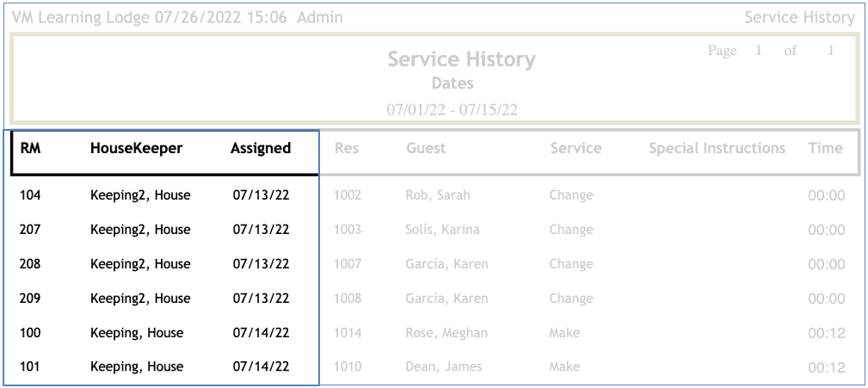
Task: Click room number 100 cell
Action: pos(30,333)
